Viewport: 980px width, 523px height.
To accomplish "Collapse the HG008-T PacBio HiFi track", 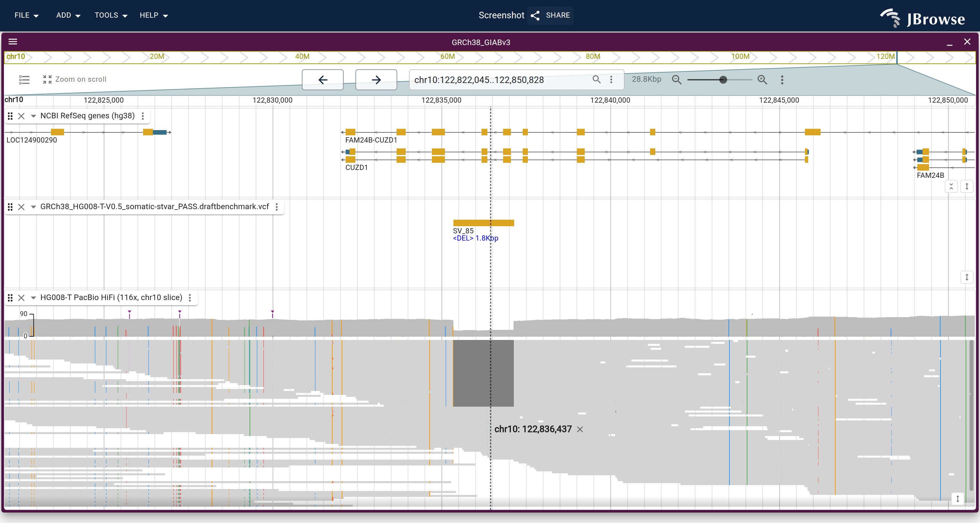I will coord(33,298).
